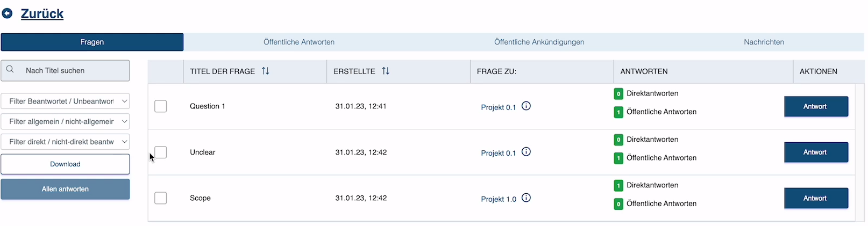Switch to Öffentliche Antworten tab
The image size is (868, 226).
coord(299,42)
